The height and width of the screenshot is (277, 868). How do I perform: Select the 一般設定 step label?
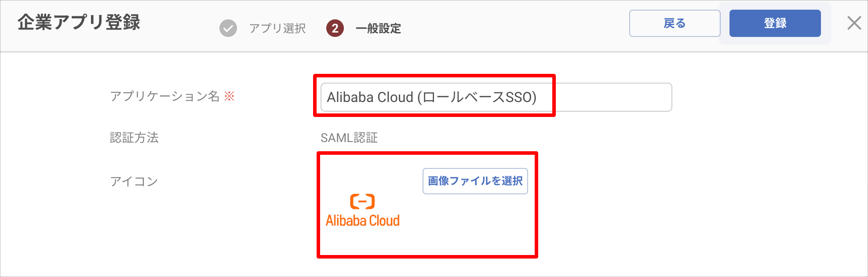pyautogui.click(x=378, y=29)
